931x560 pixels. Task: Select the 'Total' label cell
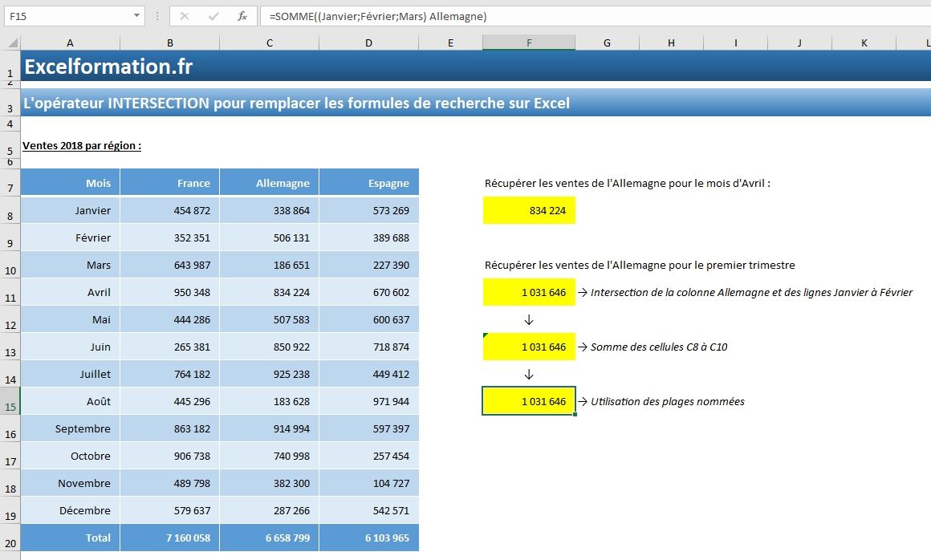tap(70, 538)
